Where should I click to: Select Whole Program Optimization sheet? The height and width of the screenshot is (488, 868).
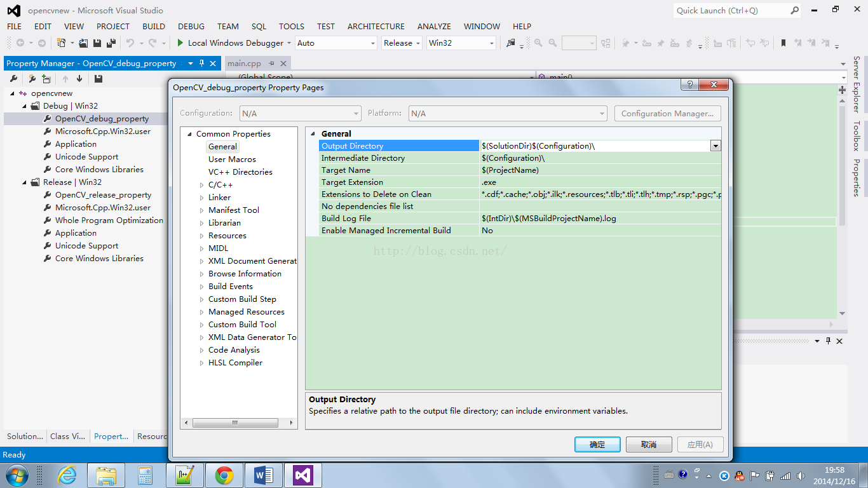point(109,220)
